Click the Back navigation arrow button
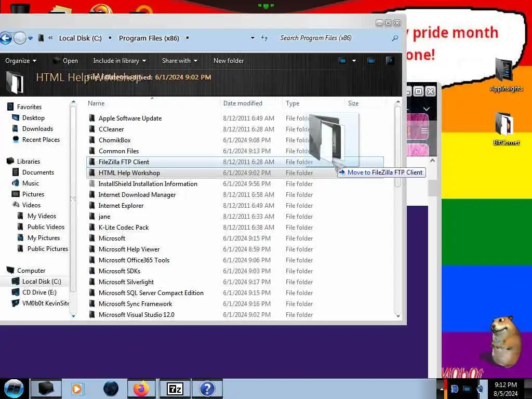The height and width of the screenshot is (399, 532). 5,38
